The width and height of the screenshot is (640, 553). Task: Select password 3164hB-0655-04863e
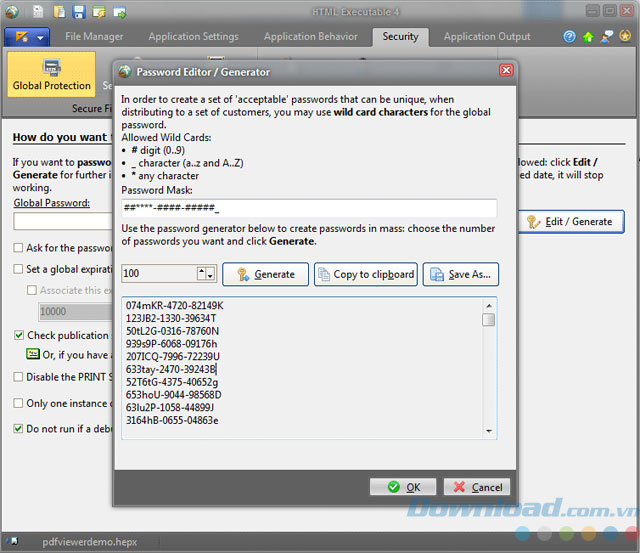point(172,420)
